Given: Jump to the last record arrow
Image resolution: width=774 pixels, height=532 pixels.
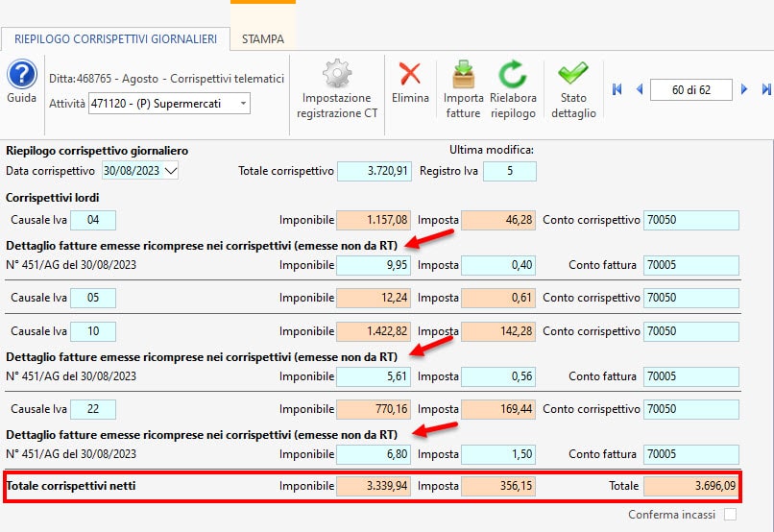Looking at the screenshot, I should 765,89.
